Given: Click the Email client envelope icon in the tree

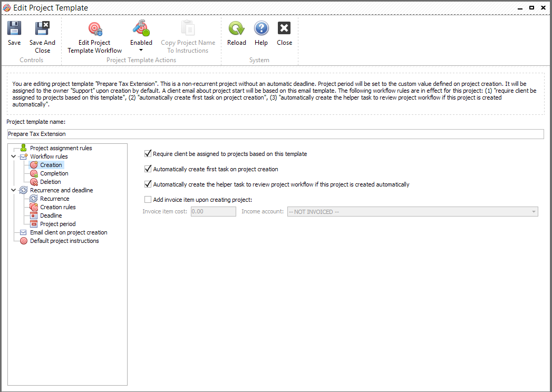Looking at the screenshot, I should tap(24, 232).
